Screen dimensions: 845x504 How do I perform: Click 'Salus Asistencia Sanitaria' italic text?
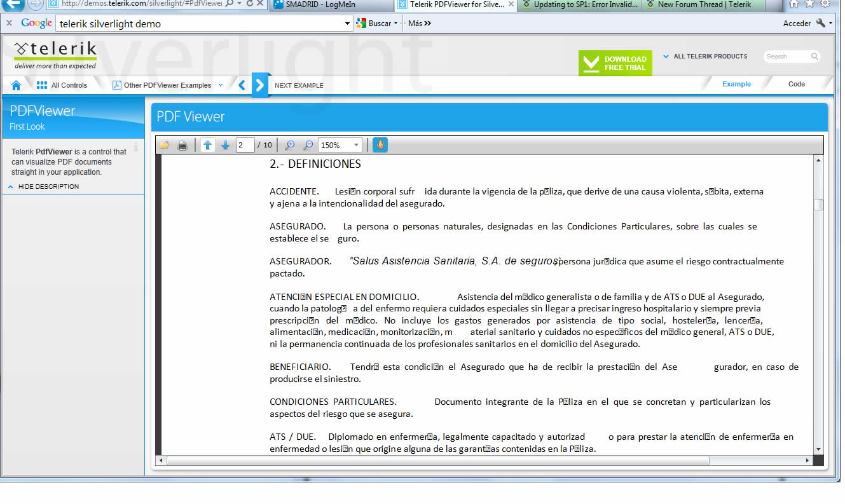click(414, 261)
